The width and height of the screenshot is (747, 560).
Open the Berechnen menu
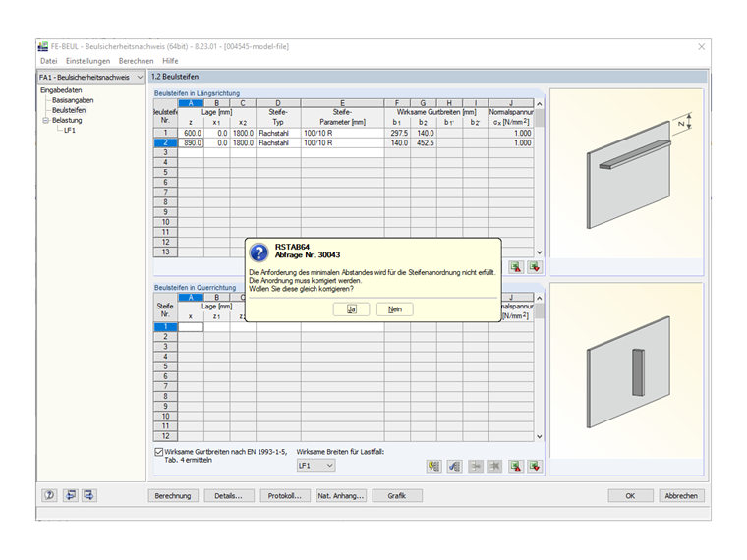click(137, 61)
